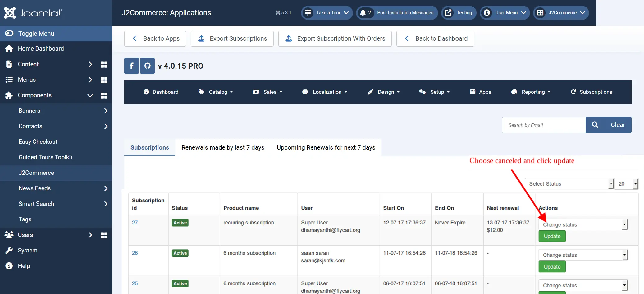
Task: Open Subscriptions in the J2Commerce navbar
Action: point(591,92)
